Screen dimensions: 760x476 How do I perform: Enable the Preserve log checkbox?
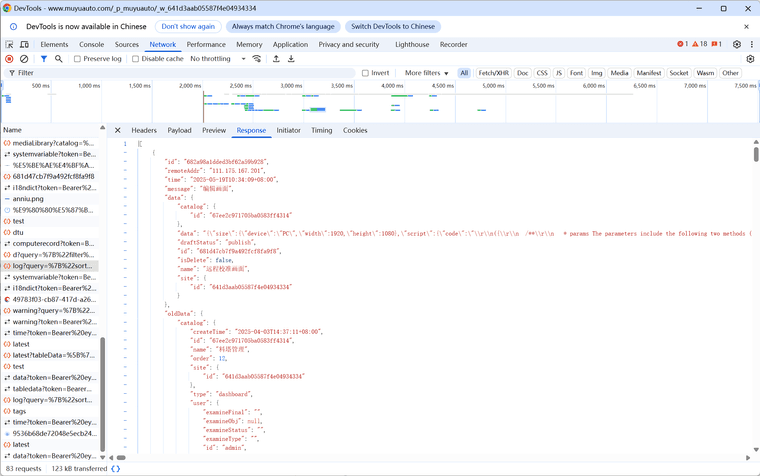pyautogui.click(x=78, y=59)
